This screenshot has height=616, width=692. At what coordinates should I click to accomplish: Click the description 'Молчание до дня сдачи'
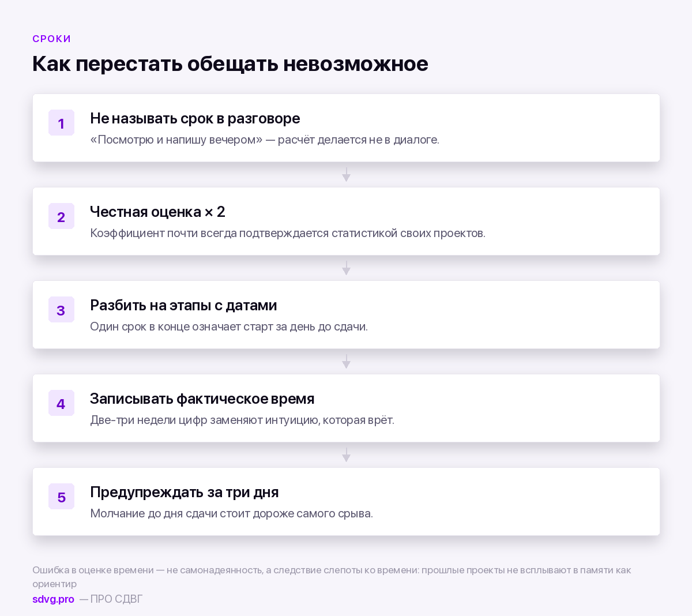(231, 513)
